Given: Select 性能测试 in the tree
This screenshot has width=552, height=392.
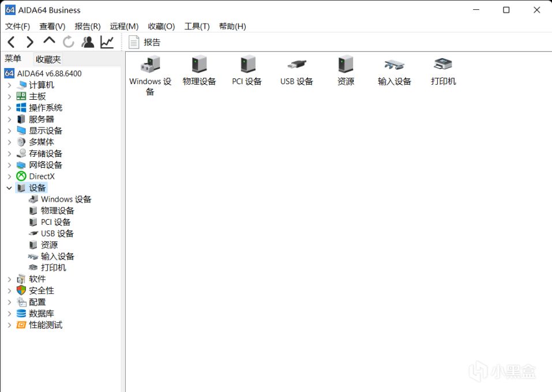Looking at the screenshot, I should pyautogui.click(x=46, y=325).
